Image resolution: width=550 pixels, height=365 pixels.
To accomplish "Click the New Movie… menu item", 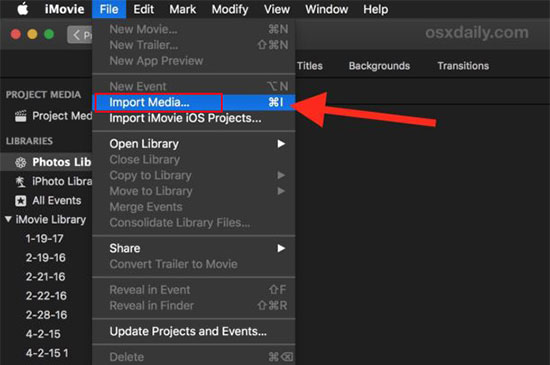I will click(x=194, y=29).
